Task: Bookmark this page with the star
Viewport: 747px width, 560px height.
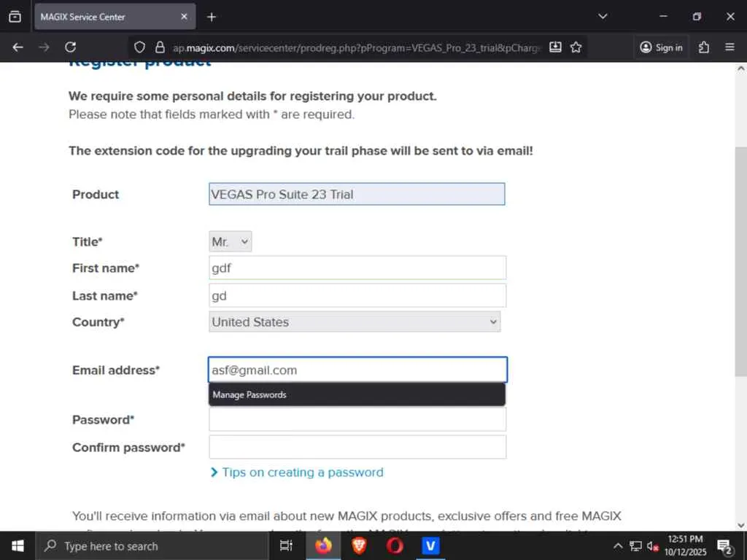Action: (576, 47)
